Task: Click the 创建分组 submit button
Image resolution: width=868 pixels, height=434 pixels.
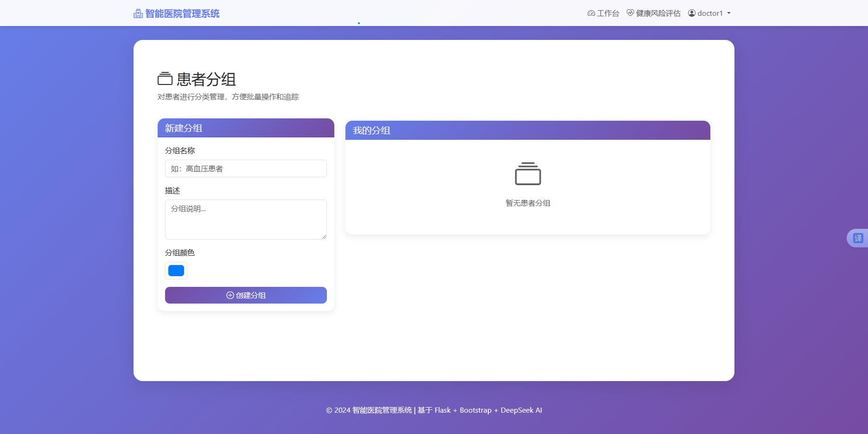Action: pos(246,295)
